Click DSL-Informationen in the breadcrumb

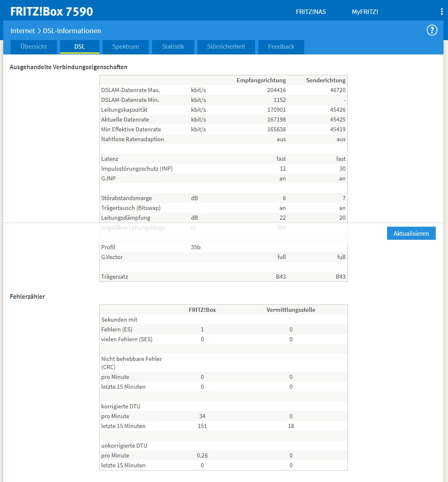pyautogui.click(x=72, y=31)
